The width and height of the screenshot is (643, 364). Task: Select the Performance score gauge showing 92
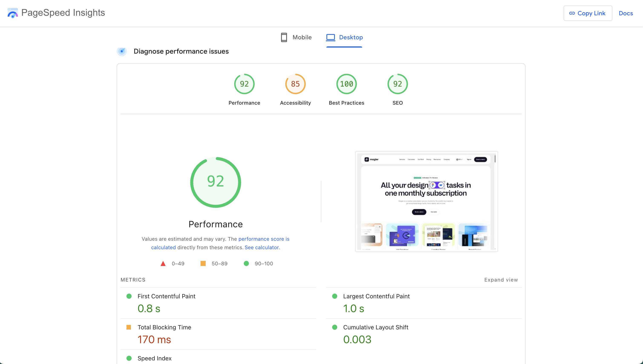244,84
